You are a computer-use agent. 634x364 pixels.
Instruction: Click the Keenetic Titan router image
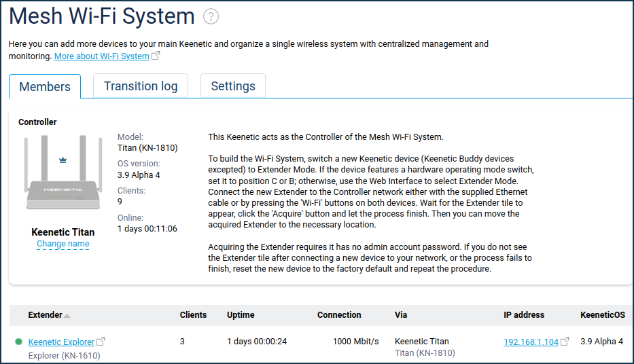[x=63, y=172]
